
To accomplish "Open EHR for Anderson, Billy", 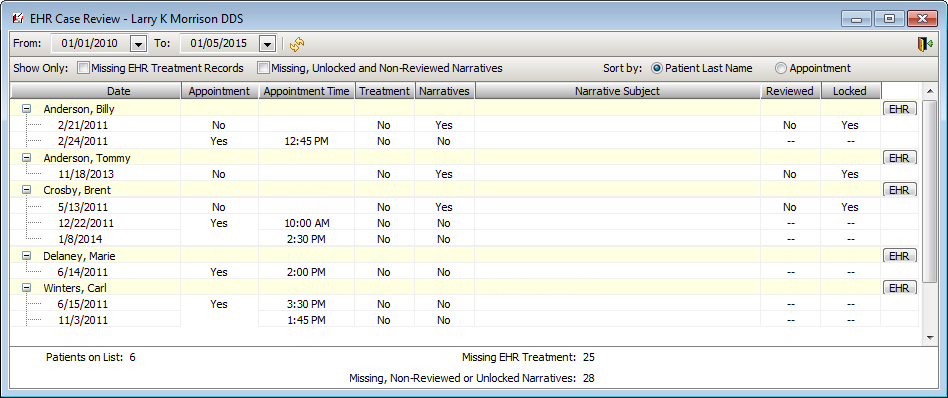I will 900,108.
